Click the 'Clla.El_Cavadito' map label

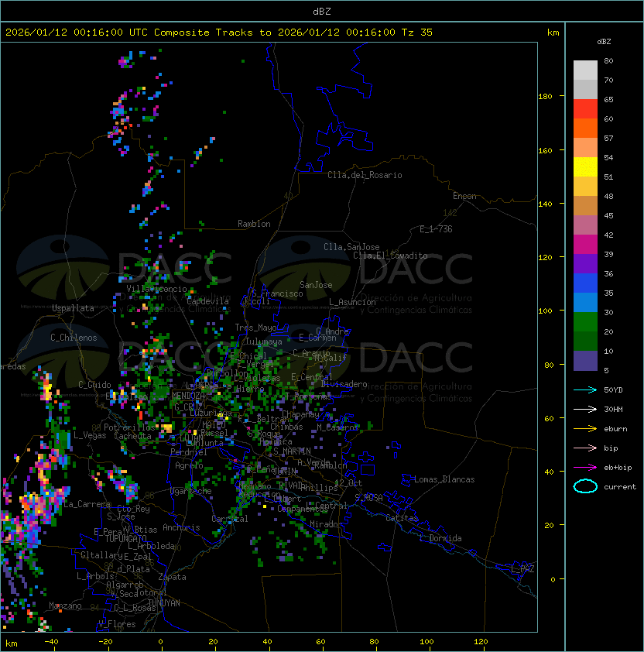[390, 256]
